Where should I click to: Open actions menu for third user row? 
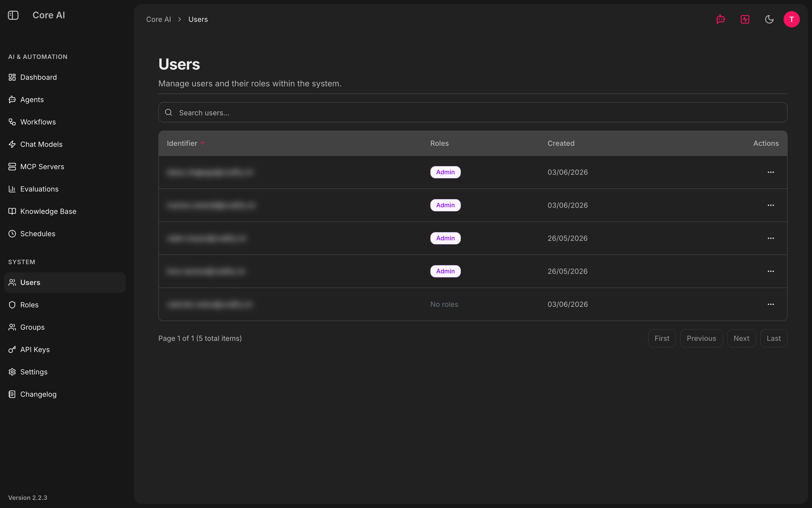point(771,238)
